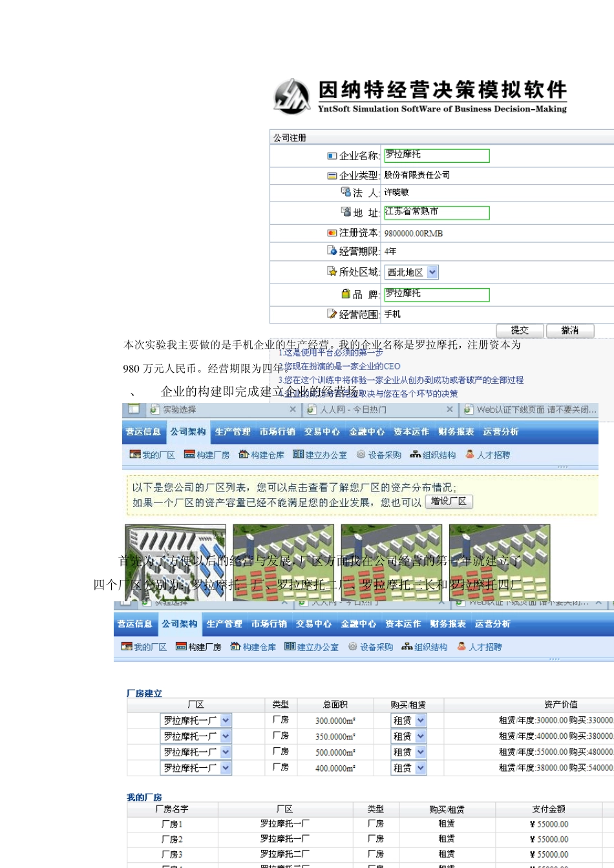The image size is (614, 868).
Task: Open 交易中心 in first navigation bar
Action: click(322, 432)
